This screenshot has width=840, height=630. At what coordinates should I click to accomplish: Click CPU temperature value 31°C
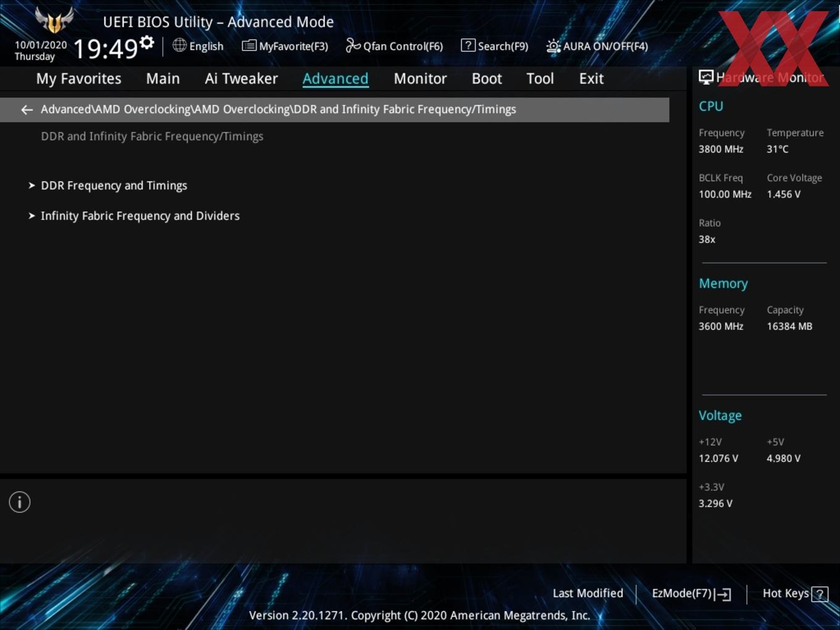(777, 149)
